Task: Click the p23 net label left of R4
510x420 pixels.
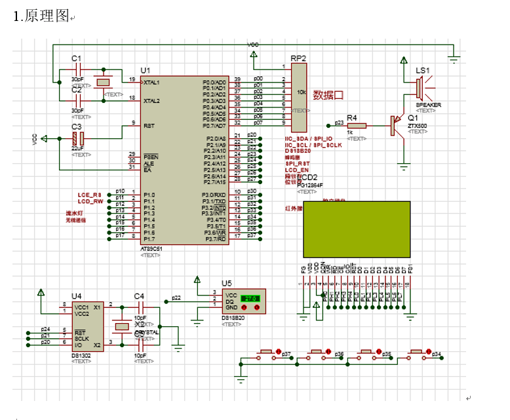Action: 339,123
